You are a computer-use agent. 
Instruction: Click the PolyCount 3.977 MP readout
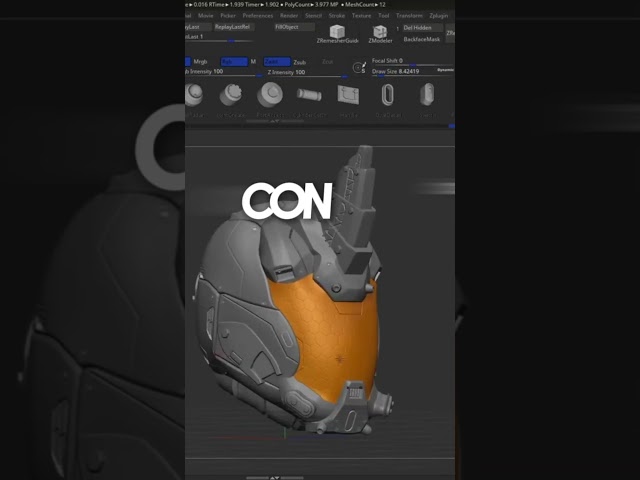[x=311, y=4]
